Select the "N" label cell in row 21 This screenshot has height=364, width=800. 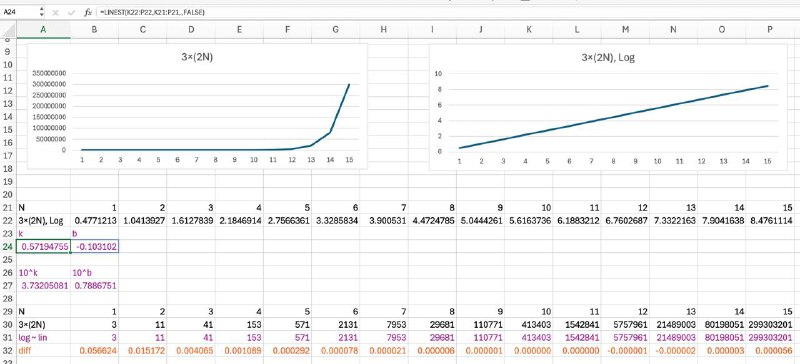point(43,207)
